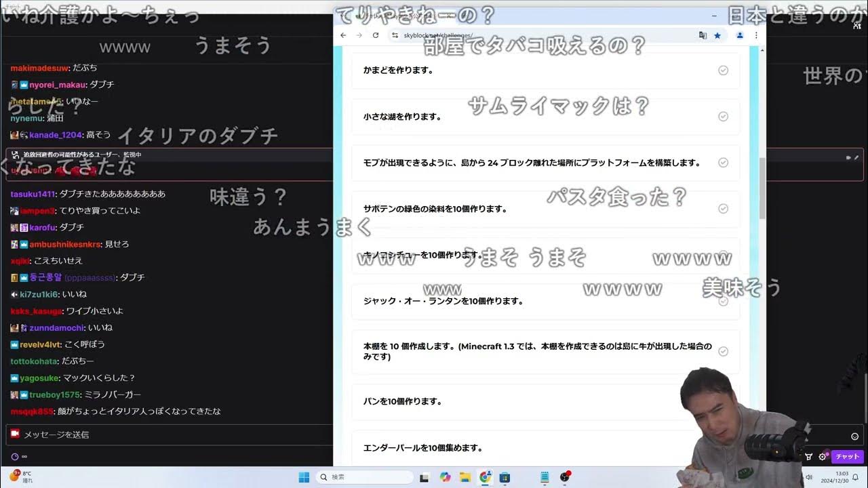Select the パンを10個作ります challenge text
The height and width of the screenshot is (488, 868).
coord(403,401)
